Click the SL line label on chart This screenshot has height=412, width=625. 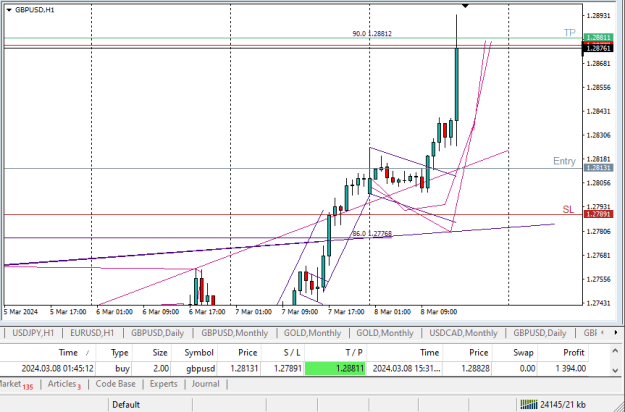[568, 209]
